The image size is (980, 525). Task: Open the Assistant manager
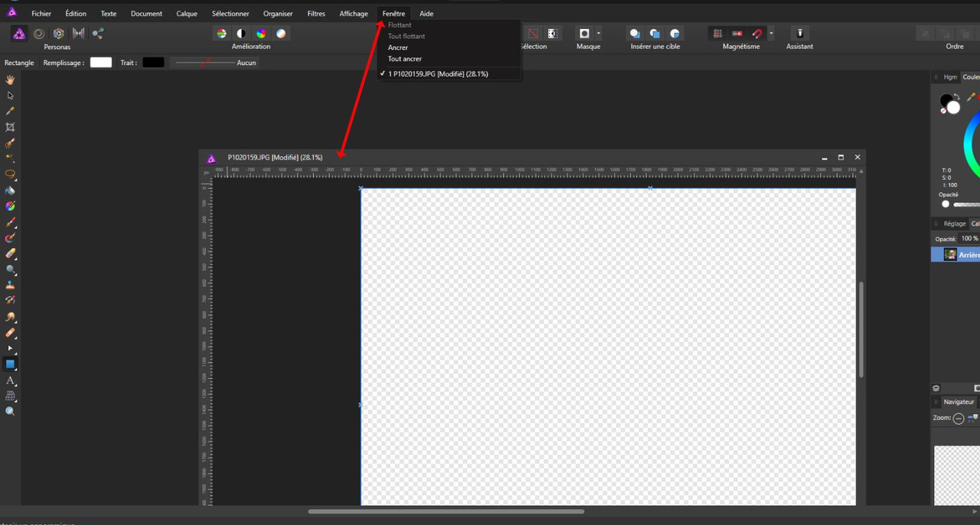799,34
